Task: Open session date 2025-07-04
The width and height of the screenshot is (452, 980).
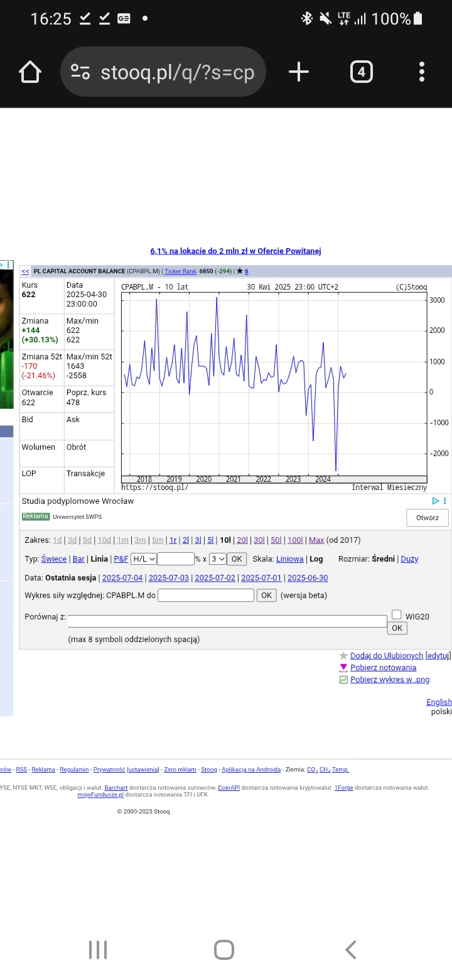Action: (x=122, y=578)
